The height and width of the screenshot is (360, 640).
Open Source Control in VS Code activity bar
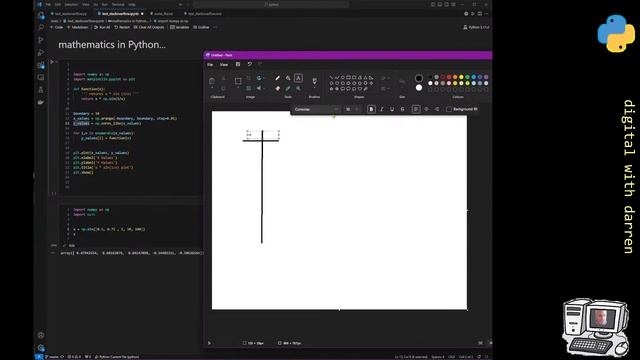pyautogui.click(x=41, y=40)
